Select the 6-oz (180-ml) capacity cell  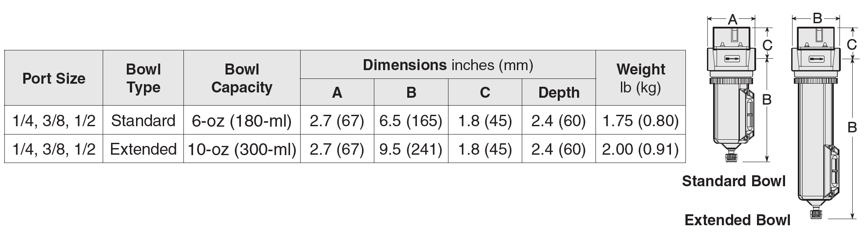point(242,120)
